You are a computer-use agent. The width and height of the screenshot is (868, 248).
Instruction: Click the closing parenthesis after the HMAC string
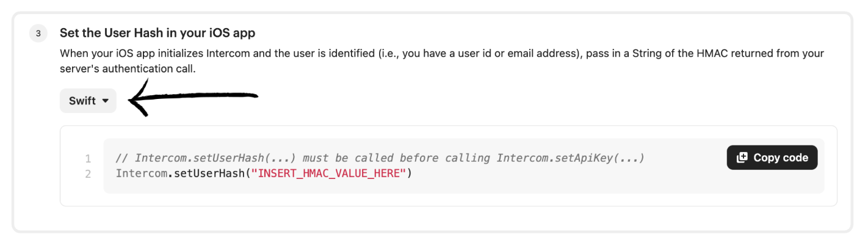(x=410, y=173)
